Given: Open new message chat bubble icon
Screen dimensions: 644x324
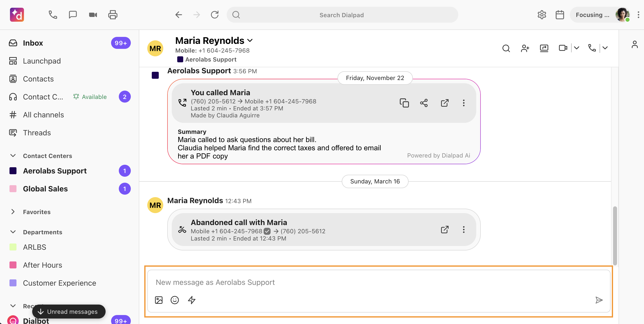Looking at the screenshot, I should tap(73, 15).
